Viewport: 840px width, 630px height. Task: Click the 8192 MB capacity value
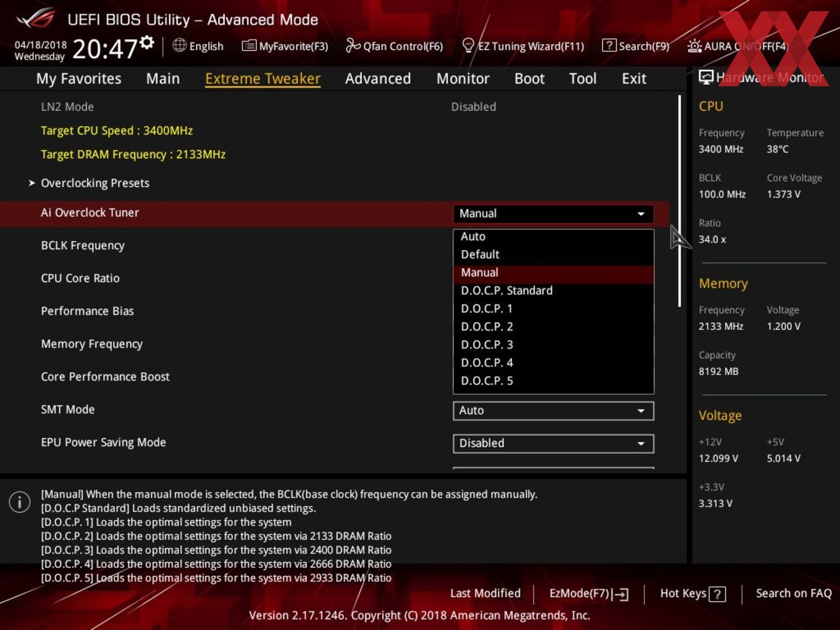[x=718, y=371]
